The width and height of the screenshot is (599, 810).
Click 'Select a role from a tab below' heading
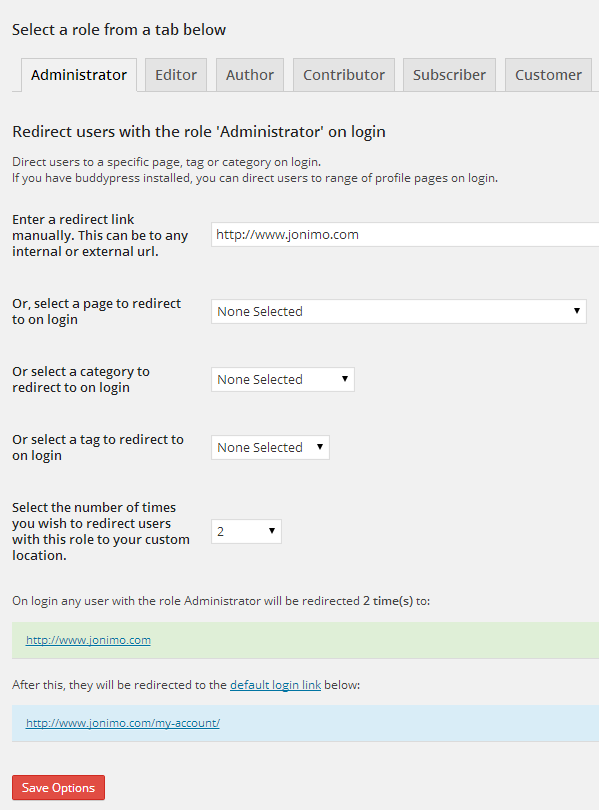click(x=119, y=30)
